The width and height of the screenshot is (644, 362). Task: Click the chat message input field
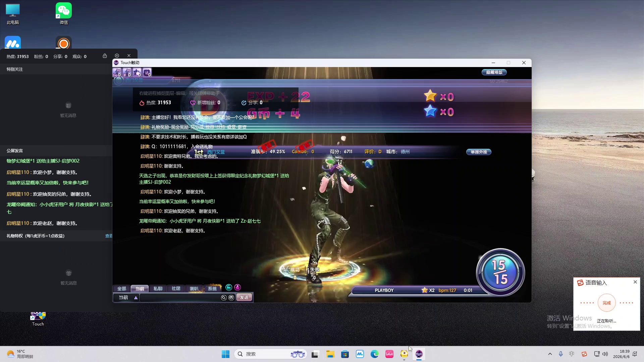(180, 298)
